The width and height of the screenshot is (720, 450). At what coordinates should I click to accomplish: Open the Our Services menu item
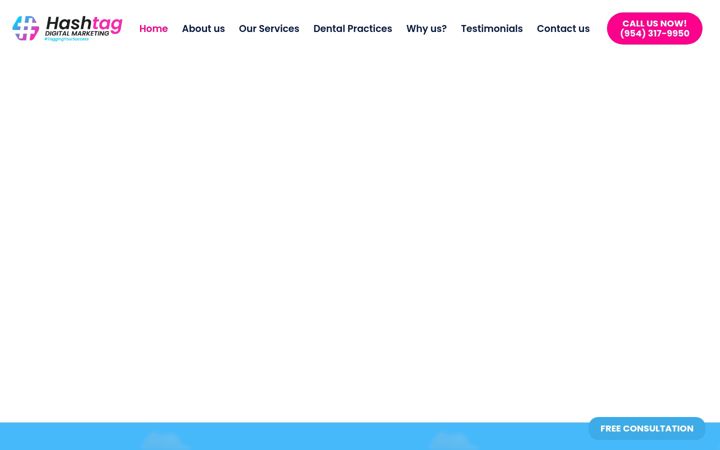pos(269,28)
